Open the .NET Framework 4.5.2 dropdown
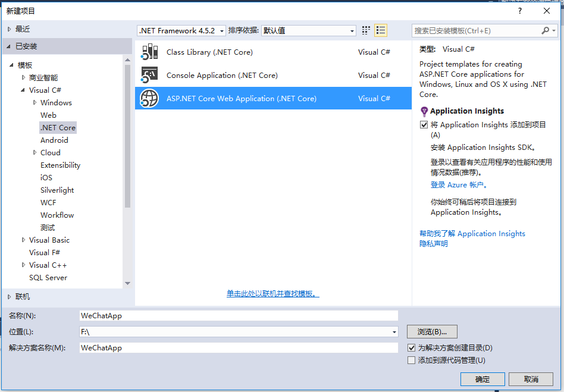This screenshot has height=392, width=564. pyautogui.click(x=181, y=30)
